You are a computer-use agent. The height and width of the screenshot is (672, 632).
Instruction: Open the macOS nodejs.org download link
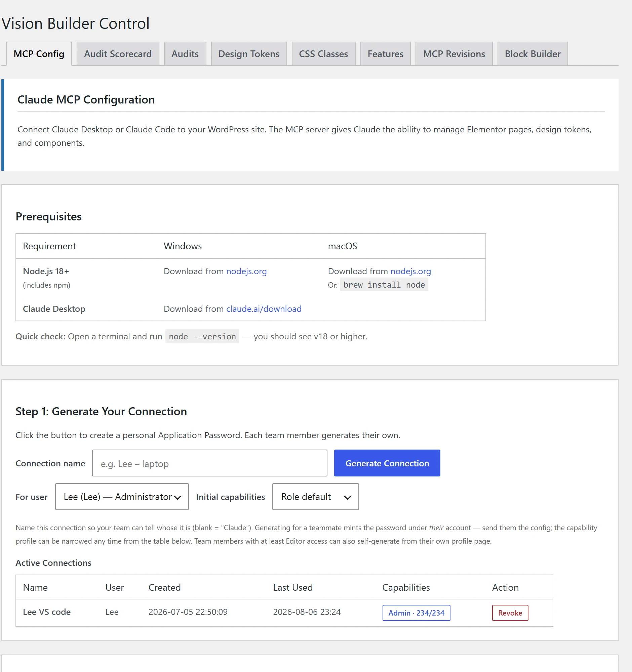410,271
